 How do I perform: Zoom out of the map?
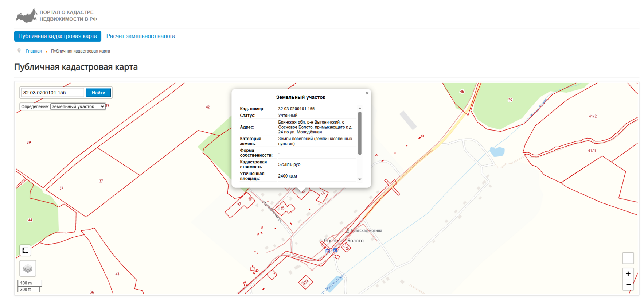628,284
